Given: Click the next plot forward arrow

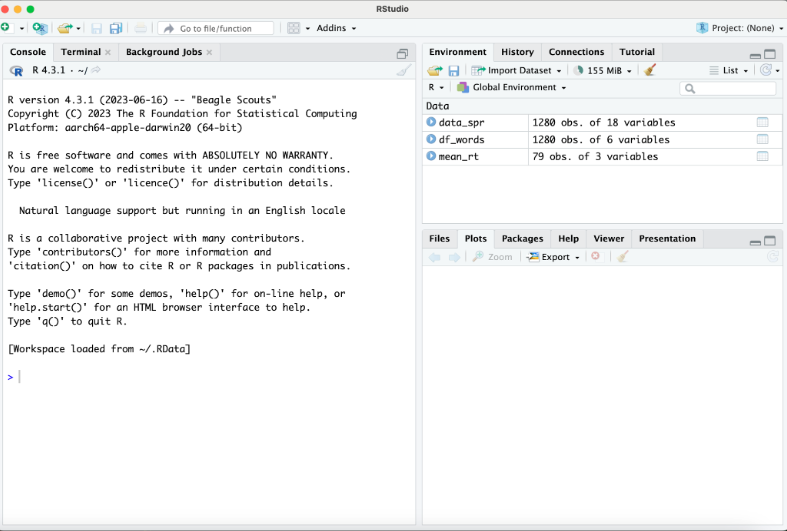Looking at the screenshot, I should 454,257.
